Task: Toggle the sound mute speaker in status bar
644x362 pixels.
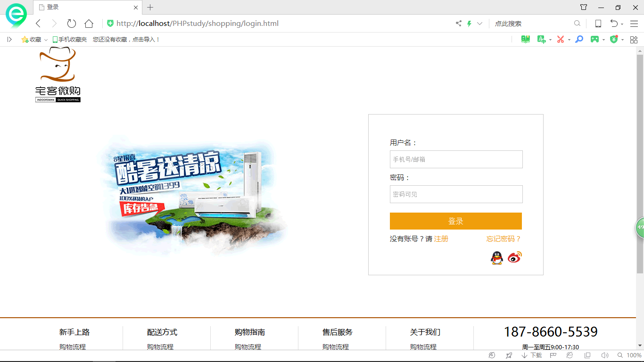Action: 605,355
